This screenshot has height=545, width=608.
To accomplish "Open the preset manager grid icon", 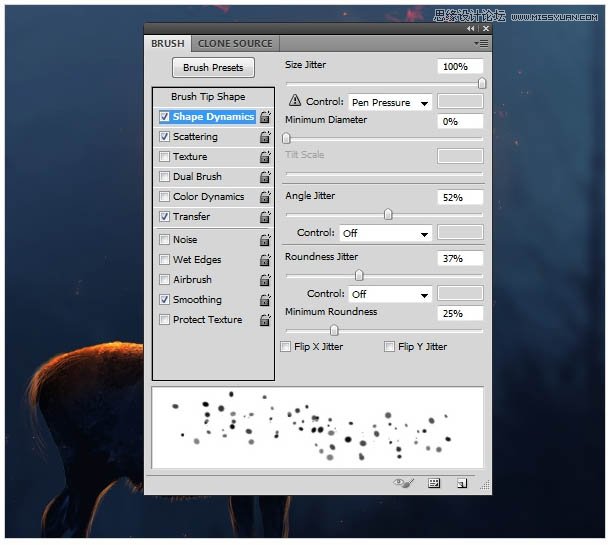I will 434,482.
